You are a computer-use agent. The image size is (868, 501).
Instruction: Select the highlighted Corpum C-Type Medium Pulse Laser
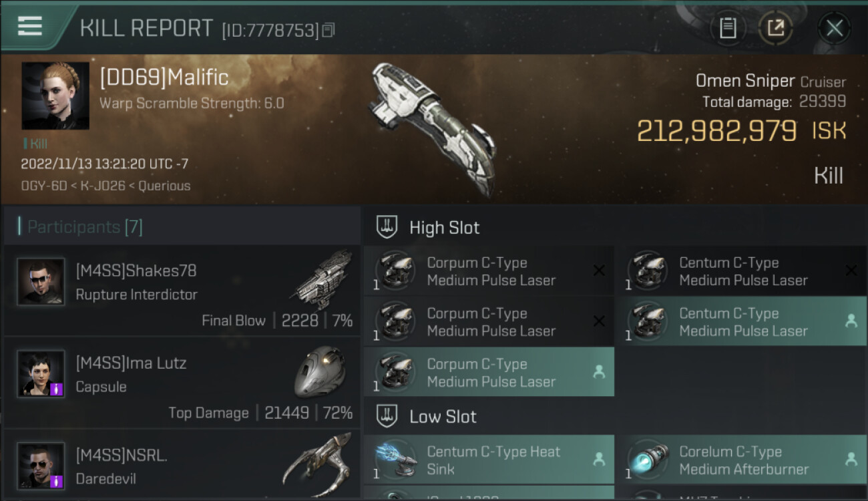489,372
